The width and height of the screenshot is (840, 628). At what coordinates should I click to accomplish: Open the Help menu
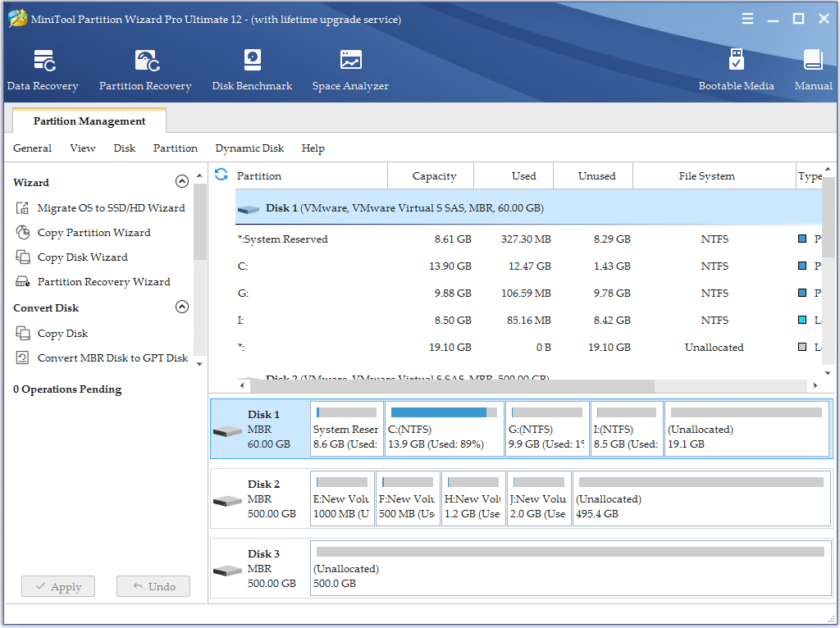click(313, 148)
